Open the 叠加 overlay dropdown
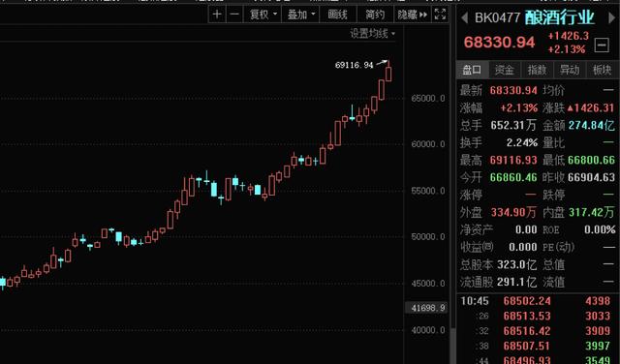The height and width of the screenshot is (364, 620). 300,15
